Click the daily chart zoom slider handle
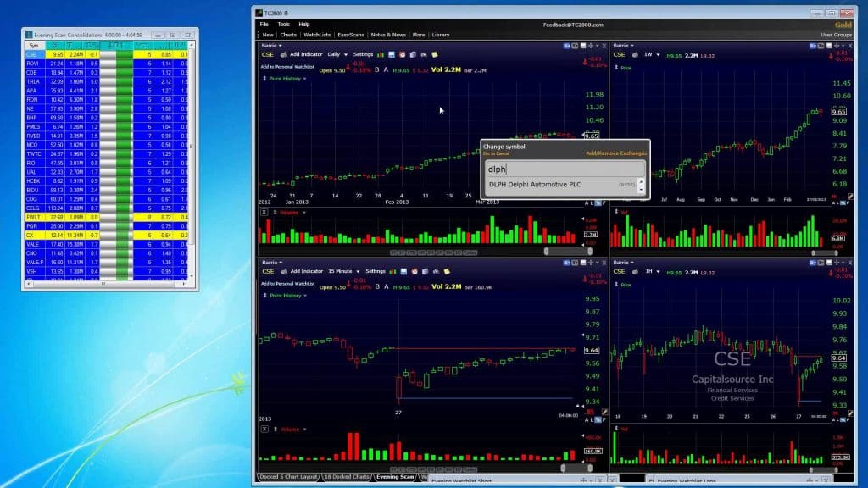Screen dimensions: 868x488 (547, 252)
